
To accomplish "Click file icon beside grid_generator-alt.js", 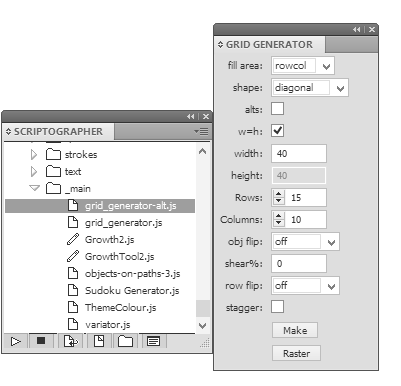I will tap(73, 205).
